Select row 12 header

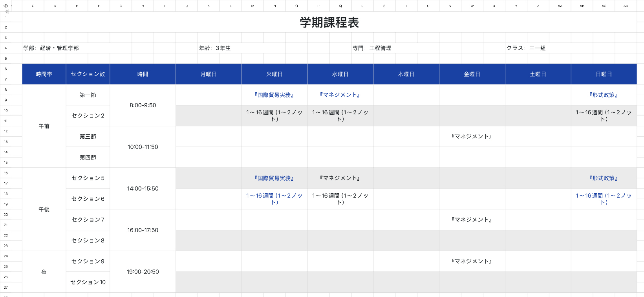coord(6,131)
